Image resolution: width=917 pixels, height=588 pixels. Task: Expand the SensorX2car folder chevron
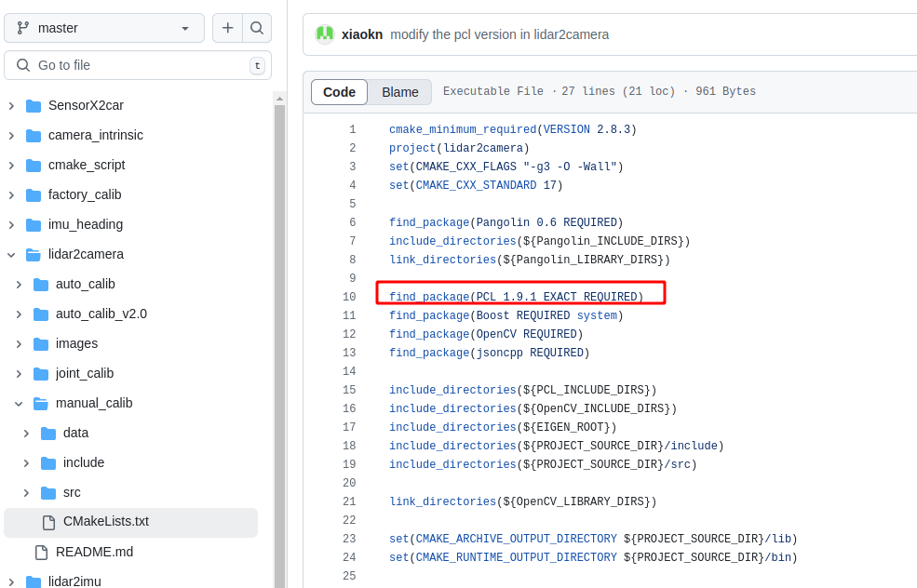pyautogui.click(x=11, y=106)
